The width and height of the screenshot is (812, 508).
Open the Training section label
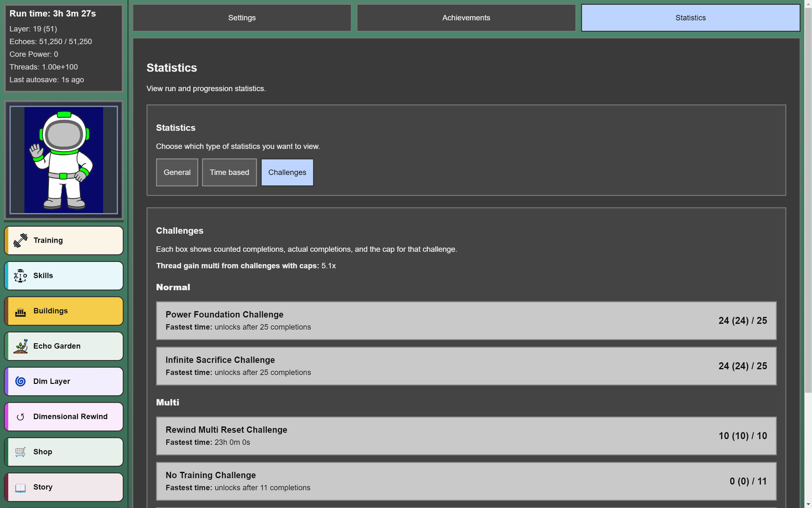pos(48,240)
